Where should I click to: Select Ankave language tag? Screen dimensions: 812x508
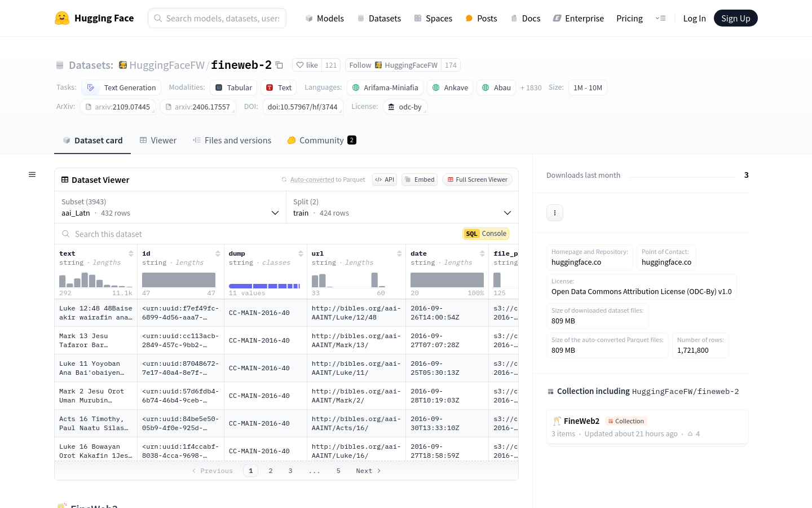pos(450,87)
